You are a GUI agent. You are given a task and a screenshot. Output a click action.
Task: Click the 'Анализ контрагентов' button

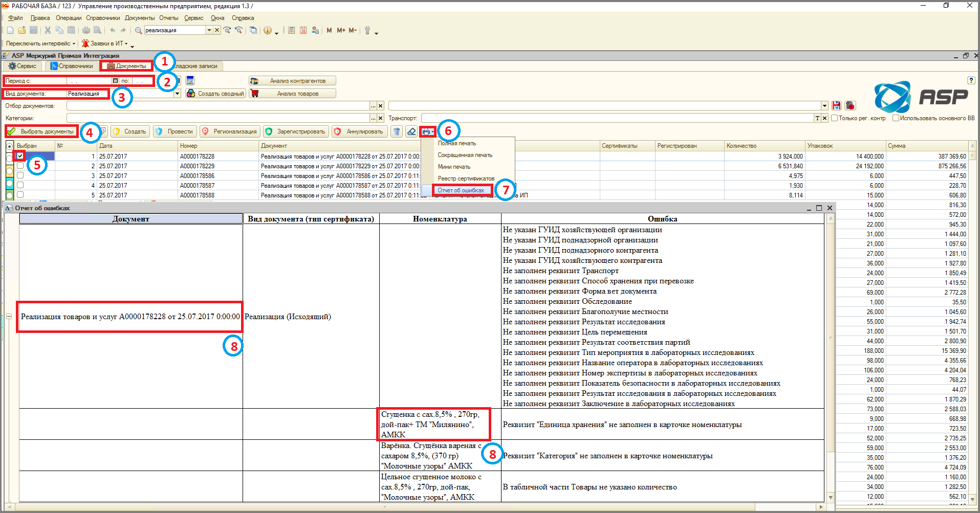[293, 81]
